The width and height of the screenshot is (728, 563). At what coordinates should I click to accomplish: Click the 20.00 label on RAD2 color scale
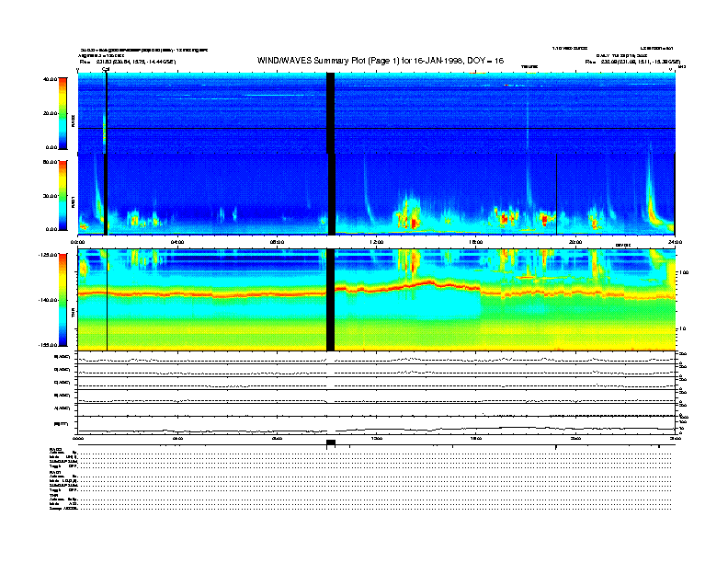[50, 113]
